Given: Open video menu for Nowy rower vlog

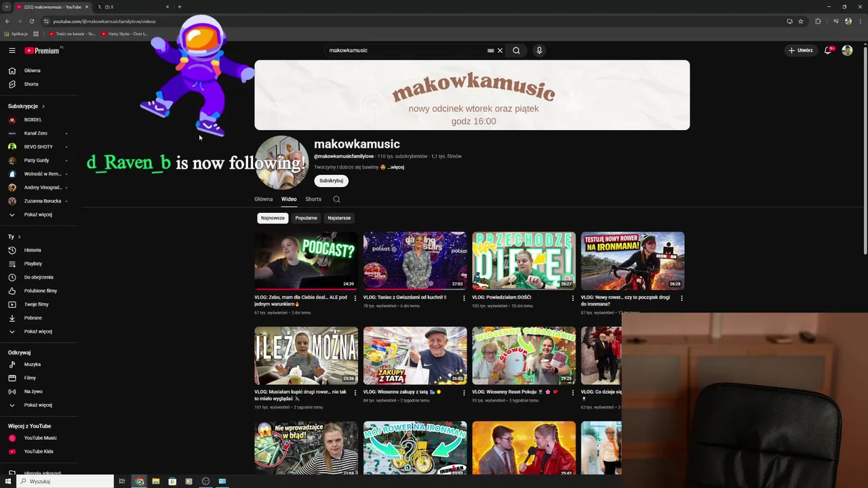Looking at the screenshot, I should pyautogui.click(x=682, y=298).
